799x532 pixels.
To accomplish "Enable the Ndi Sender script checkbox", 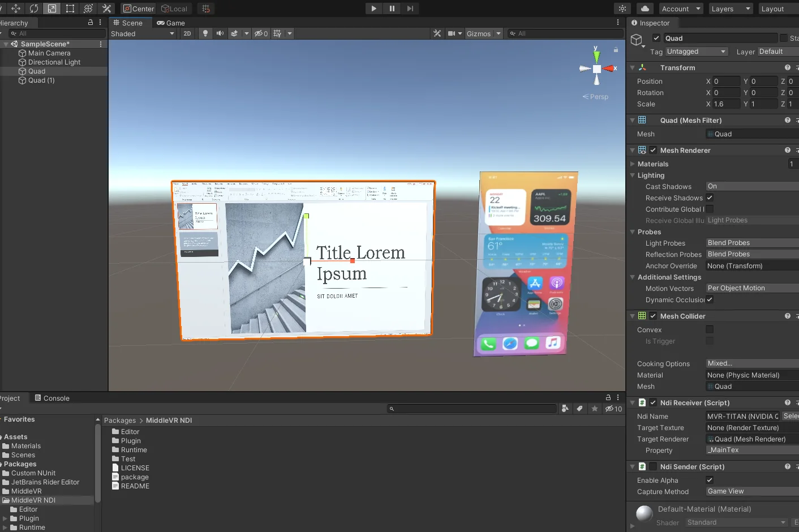I will pos(653,466).
